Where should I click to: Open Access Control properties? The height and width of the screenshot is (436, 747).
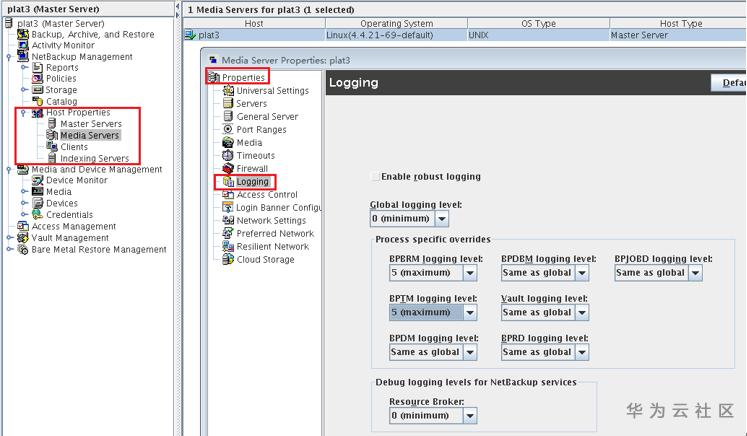[x=267, y=194]
